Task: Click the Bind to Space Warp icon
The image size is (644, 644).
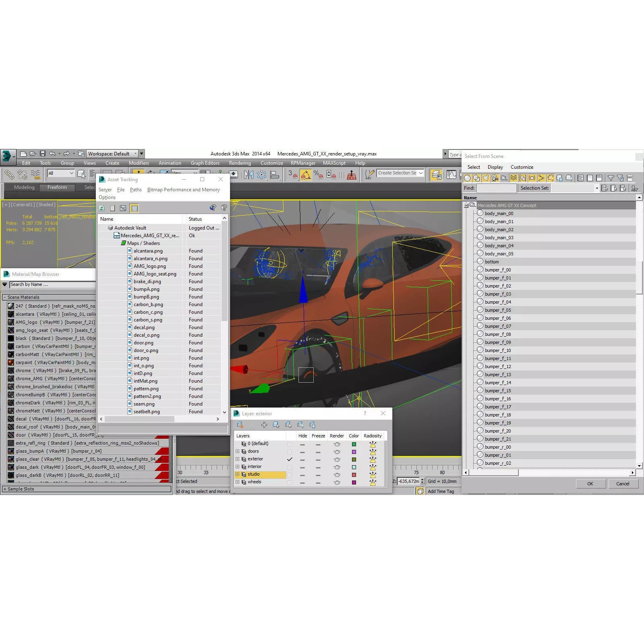Action: [35, 174]
